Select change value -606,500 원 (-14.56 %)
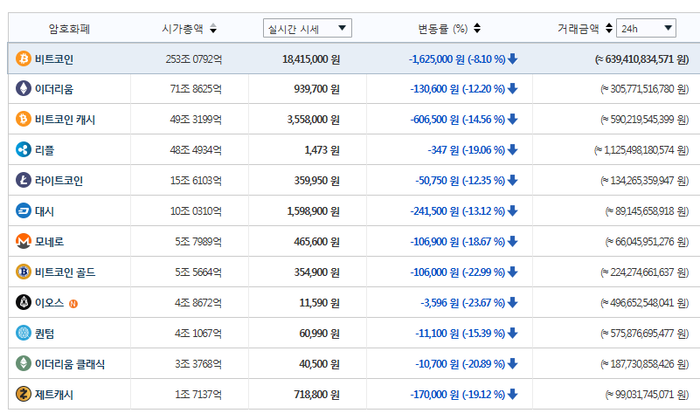 pyautogui.click(x=458, y=120)
